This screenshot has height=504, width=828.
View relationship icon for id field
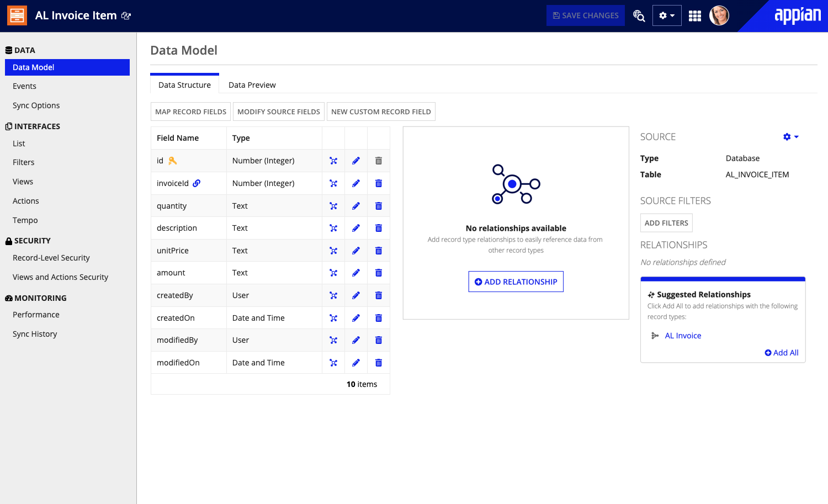coord(333,161)
